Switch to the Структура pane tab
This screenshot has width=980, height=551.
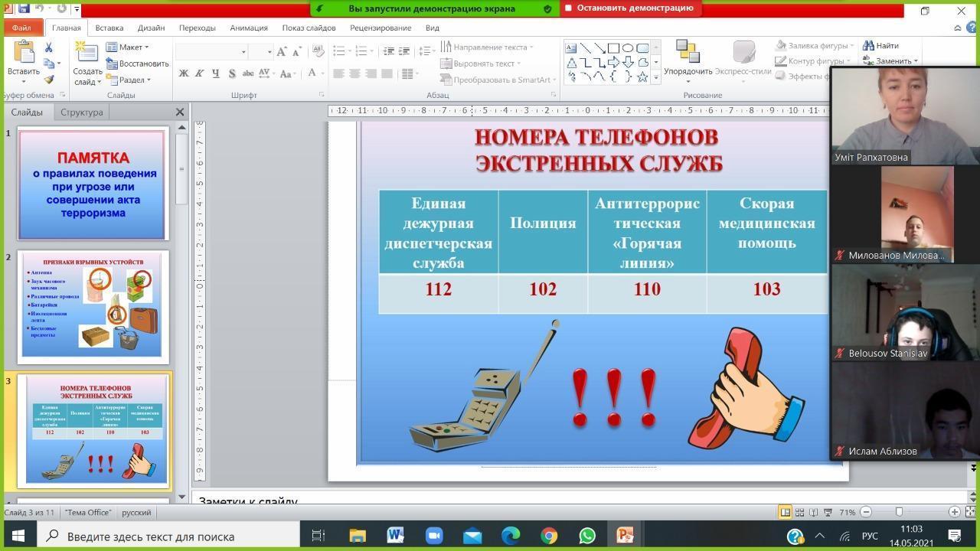pyautogui.click(x=81, y=112)
